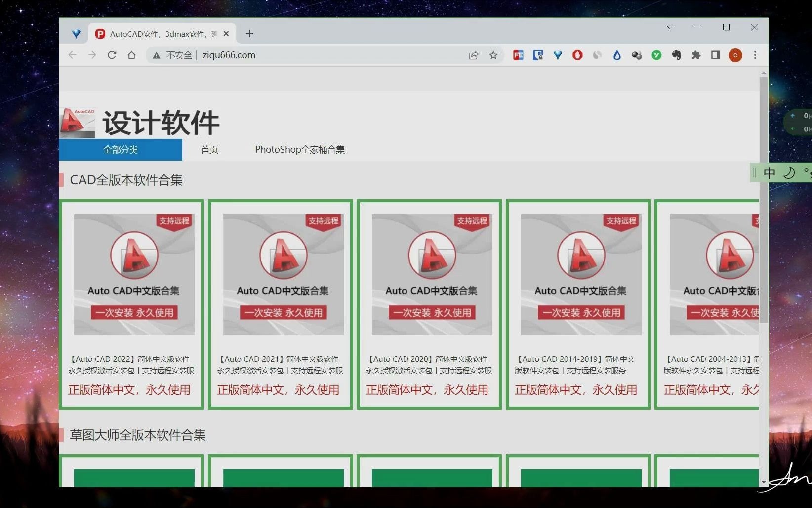Open the red FE extension icon

[518, 55]
